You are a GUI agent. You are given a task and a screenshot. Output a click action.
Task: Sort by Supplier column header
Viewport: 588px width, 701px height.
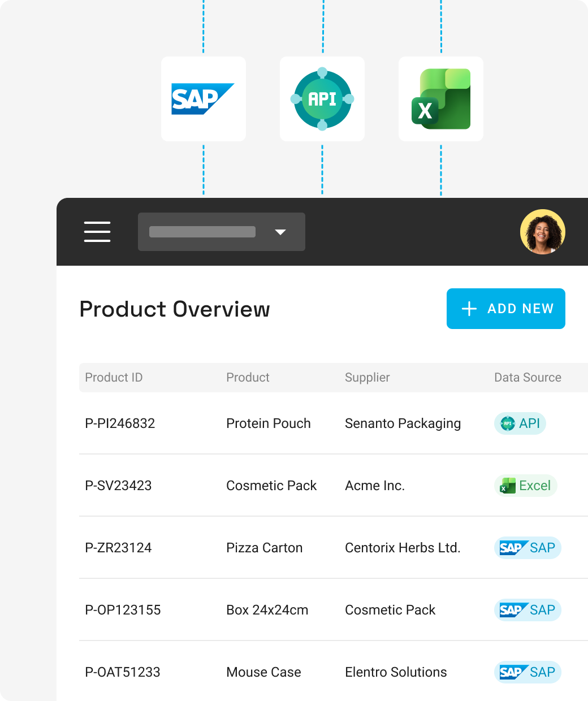pos(367,378)
